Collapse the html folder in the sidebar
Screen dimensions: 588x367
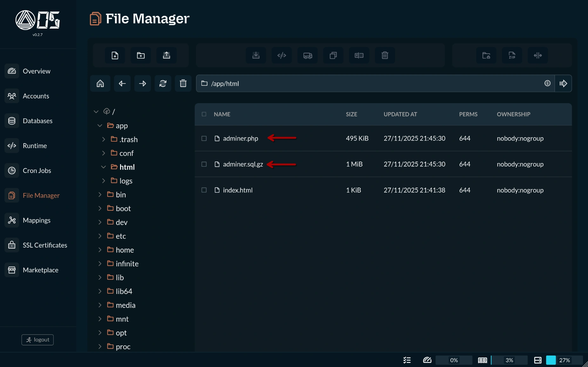(x=103, y=167)
